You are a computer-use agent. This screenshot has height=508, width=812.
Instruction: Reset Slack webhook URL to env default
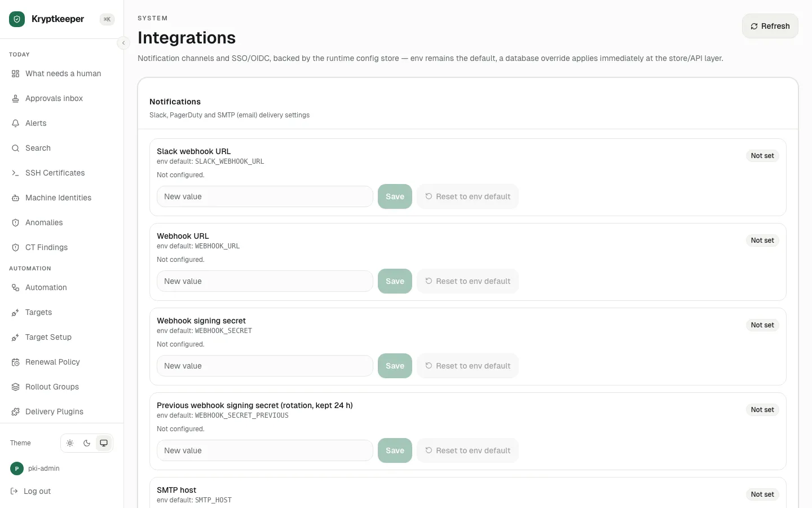tap(467, 196)
